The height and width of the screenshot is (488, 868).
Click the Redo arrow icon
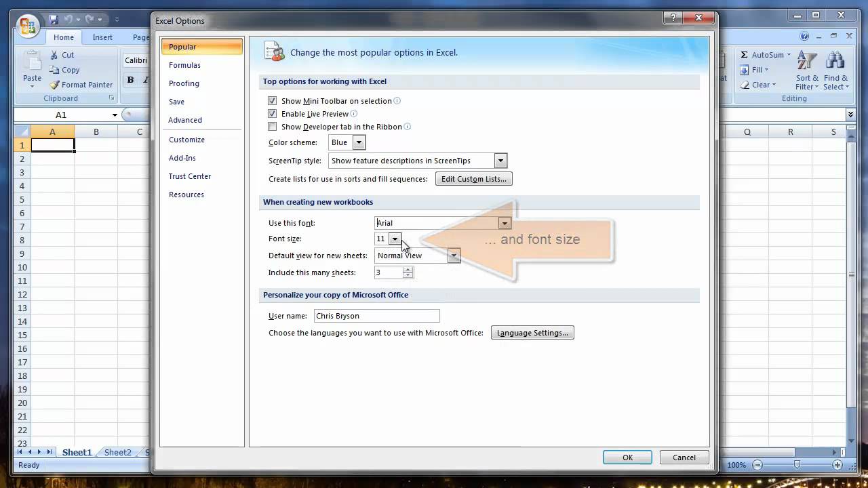tap(91, 20)
